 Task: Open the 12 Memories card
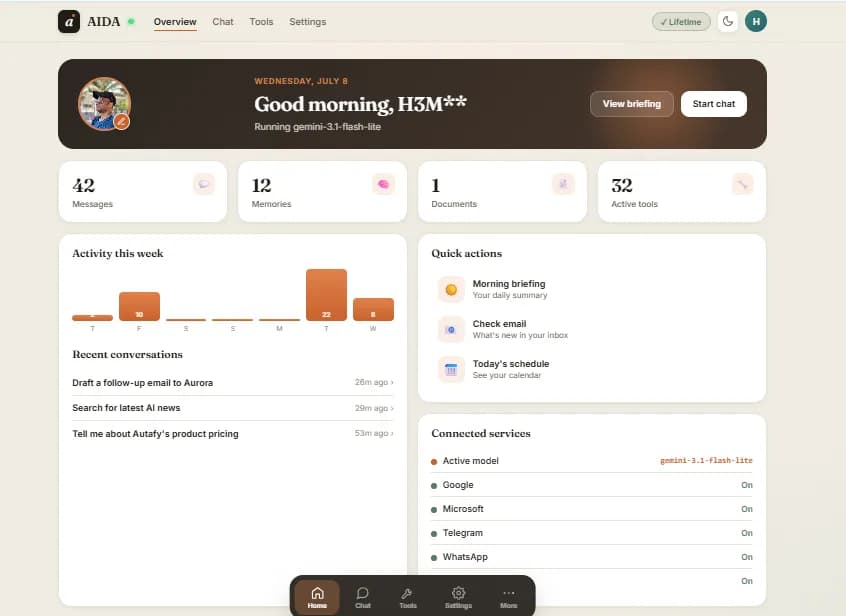tap(322, 191)
